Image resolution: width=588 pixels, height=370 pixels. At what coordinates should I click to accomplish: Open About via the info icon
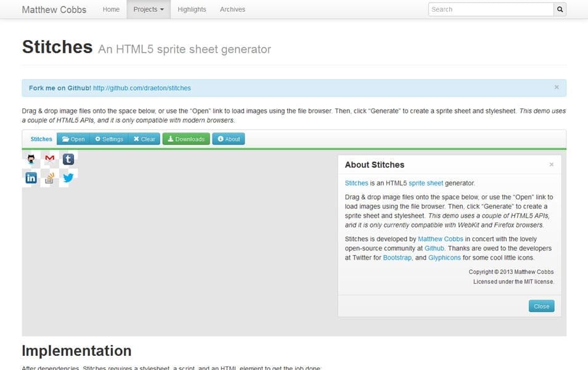pos(221,139)
